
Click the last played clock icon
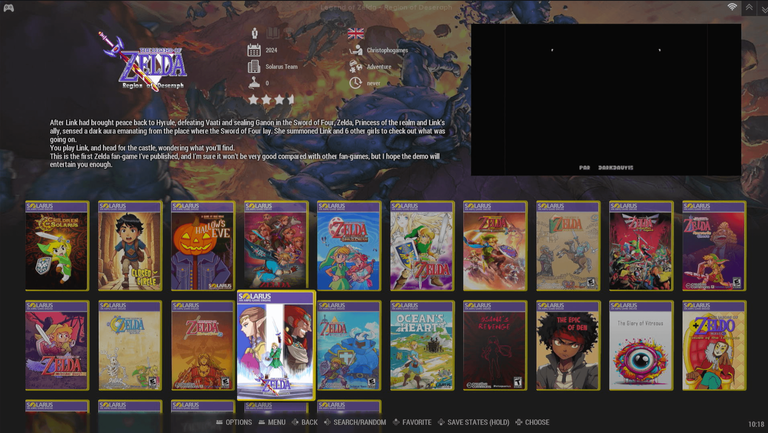click(355, 83)
